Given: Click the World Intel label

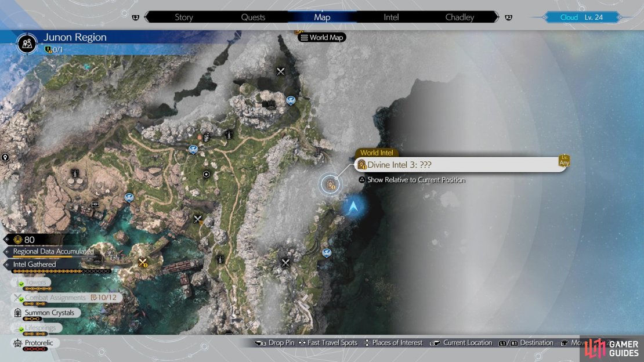Looking at the screenshot, I should coord(377,153).
